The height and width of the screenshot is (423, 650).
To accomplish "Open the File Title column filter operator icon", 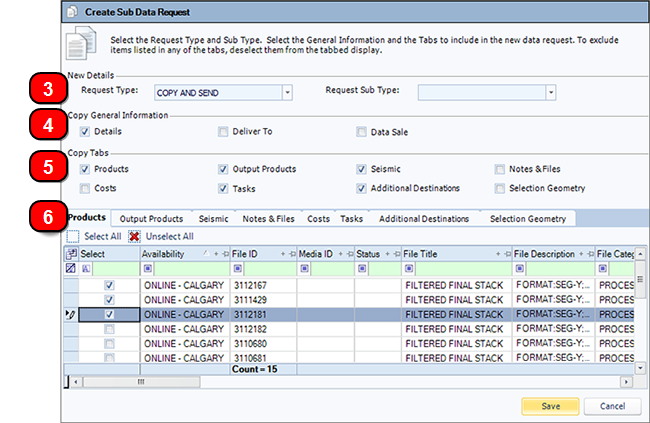I will pos(409,269).
